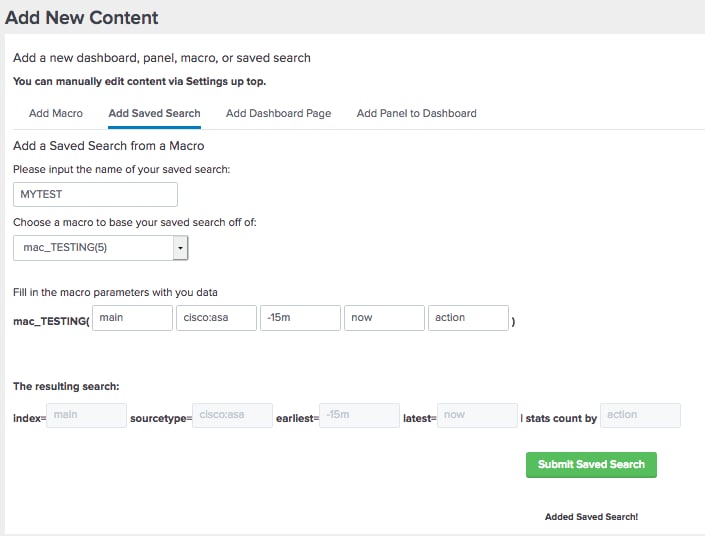Click Submit Saved Search button
The width and height of the screenshot is (705, 536).
point(591,465)
